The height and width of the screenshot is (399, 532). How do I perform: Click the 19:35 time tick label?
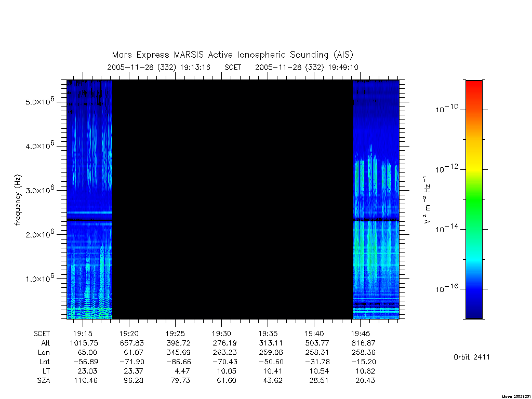[268, 334]
